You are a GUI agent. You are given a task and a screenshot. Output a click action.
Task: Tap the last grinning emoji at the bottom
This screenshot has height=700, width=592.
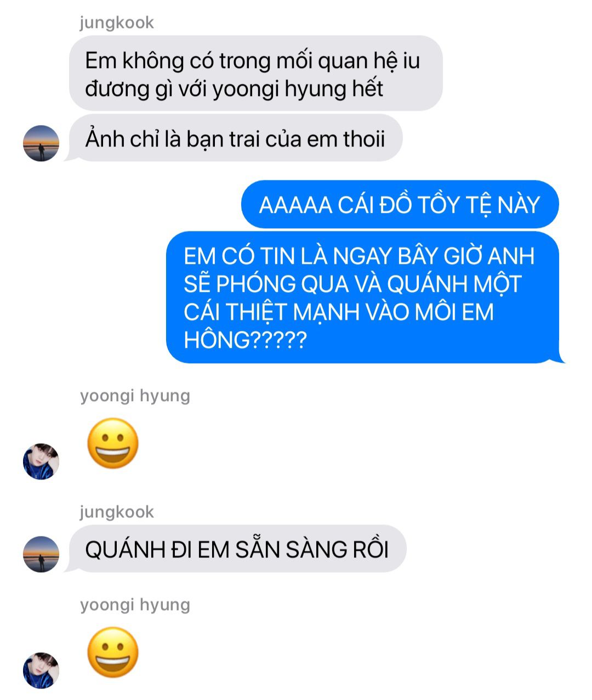(113, 652)
